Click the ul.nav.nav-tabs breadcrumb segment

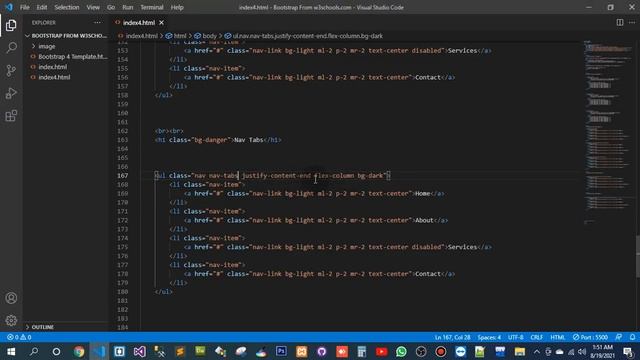click(x=307, y=36)
